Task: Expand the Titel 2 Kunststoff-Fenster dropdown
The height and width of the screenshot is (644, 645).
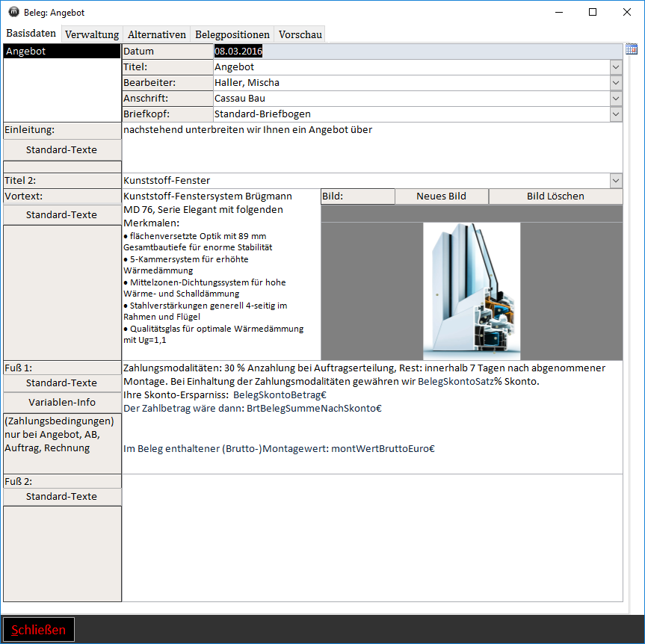Action: pos(616,181)
